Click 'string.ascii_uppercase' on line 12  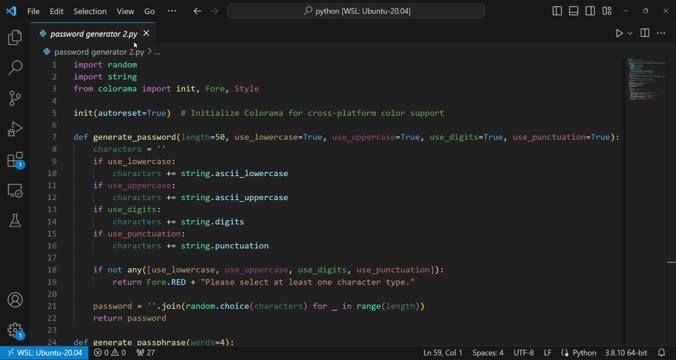tap(234, 197)
